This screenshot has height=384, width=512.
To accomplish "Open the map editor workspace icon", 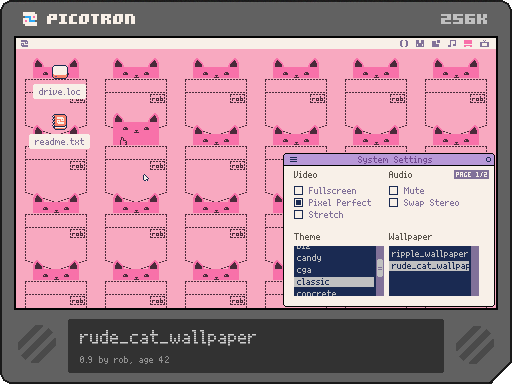I will (x=436, y=43).
